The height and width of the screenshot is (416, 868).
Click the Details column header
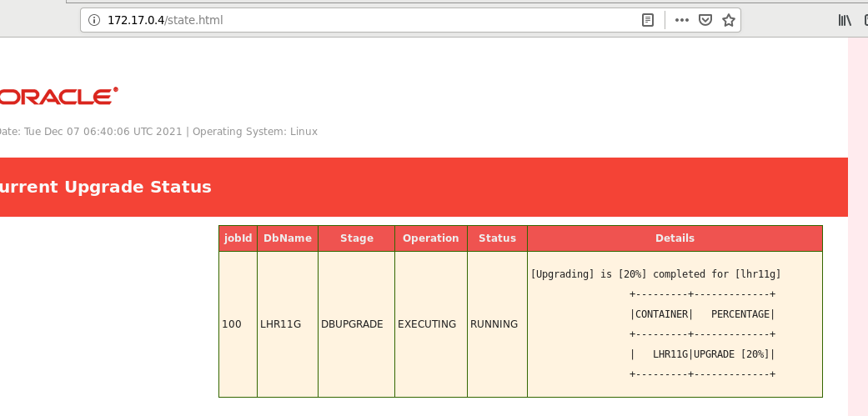675,238
